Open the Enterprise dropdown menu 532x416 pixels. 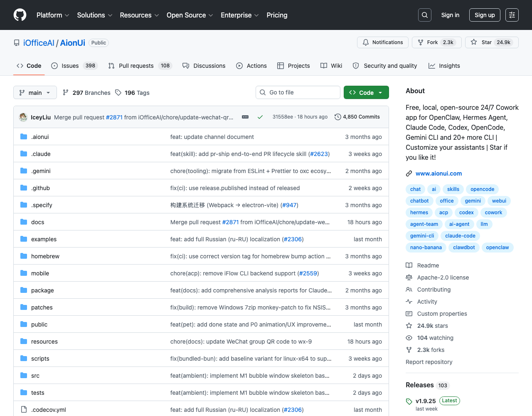pyautogui.click(x=240, y=15)
